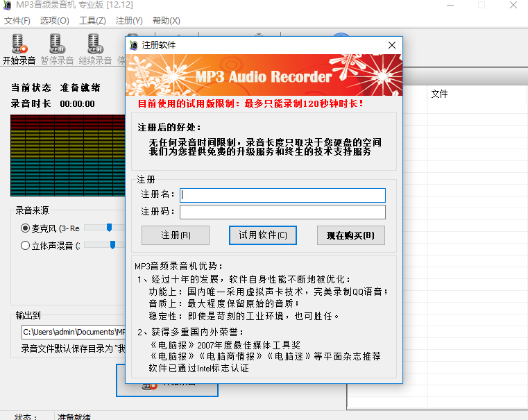The height and width of the screenshot is (420, 528).
Task: Click the 试用软件(C) button
Action: pyautogui.click(x=263, y=235)
